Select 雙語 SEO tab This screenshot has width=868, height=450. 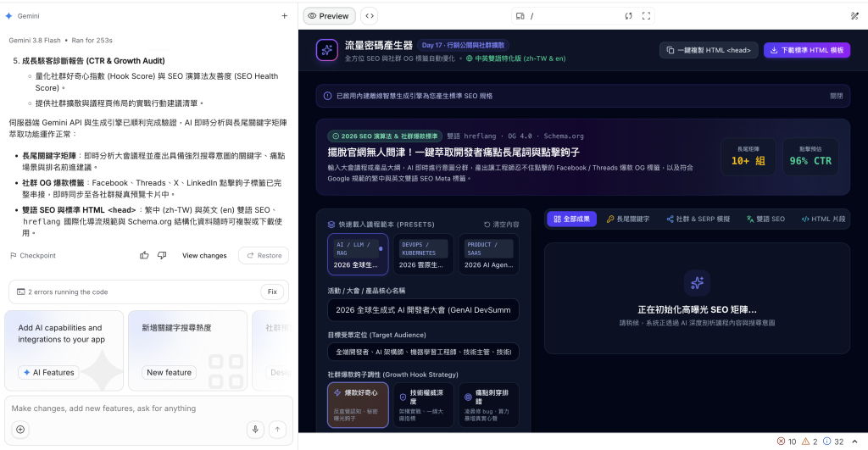[x=765, y=219]
